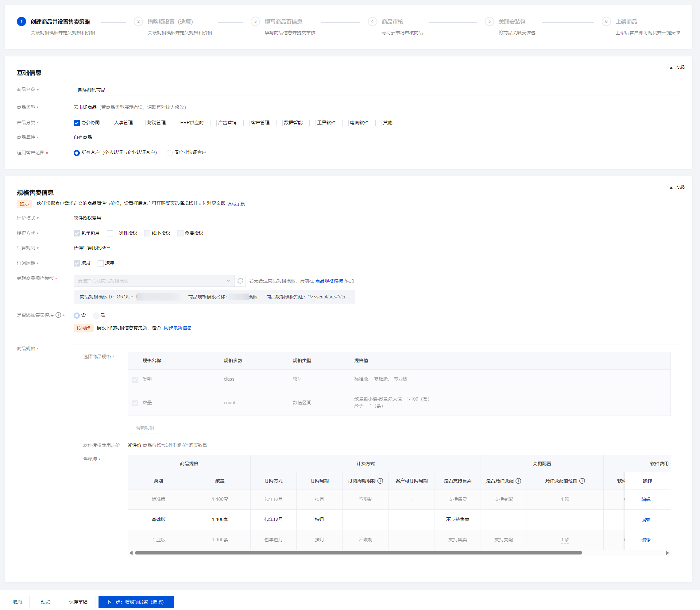
Task: Click right arrow of table horizontal scrollbar
Action: pyautogui.click(x=667, y=553)
